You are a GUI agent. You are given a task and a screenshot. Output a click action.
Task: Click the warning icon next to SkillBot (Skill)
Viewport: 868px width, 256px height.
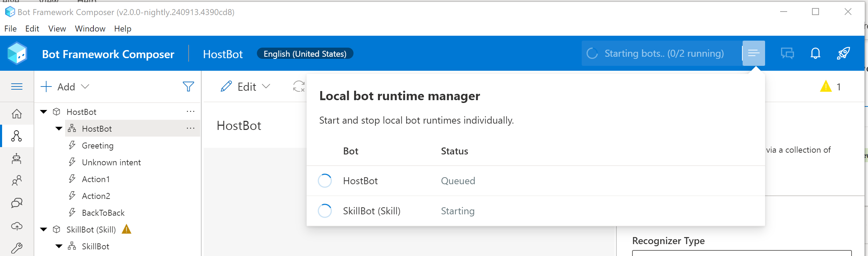(x=126, y=229)
